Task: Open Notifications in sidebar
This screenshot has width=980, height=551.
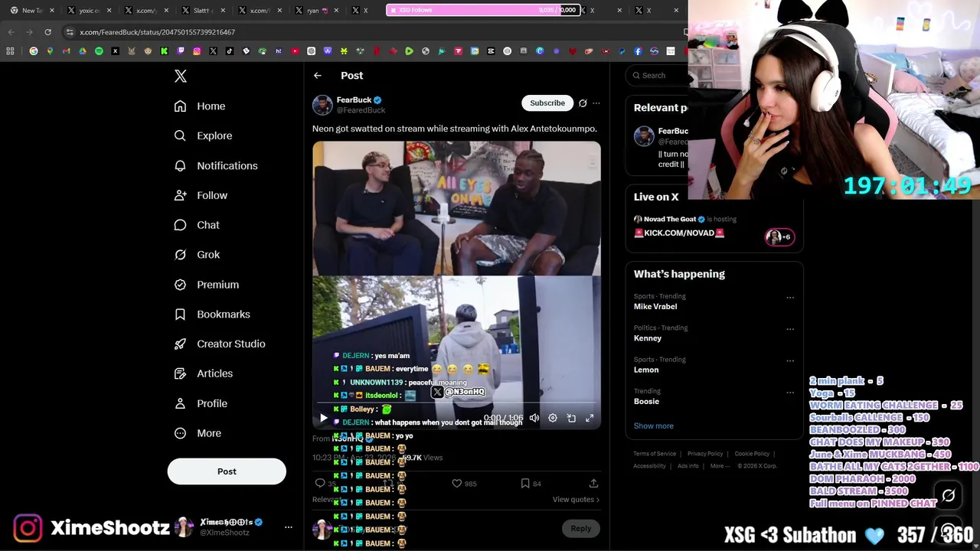Action: [x=216, y=165]
